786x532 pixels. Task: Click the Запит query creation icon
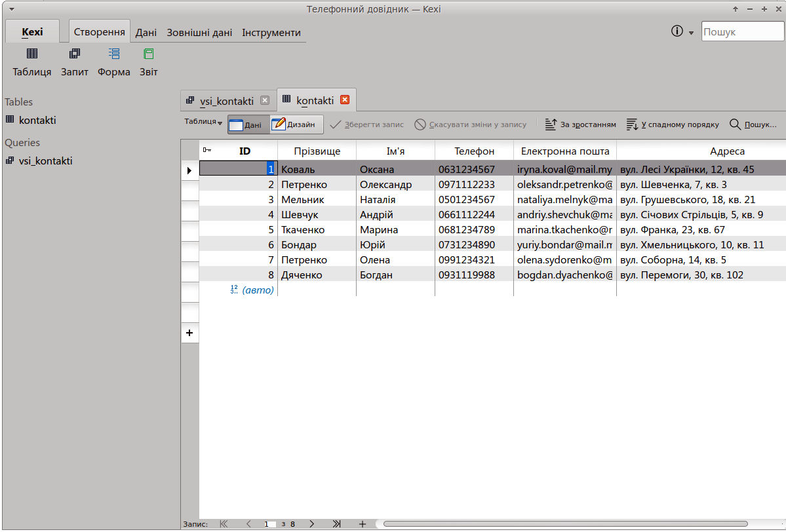[75, 62]
